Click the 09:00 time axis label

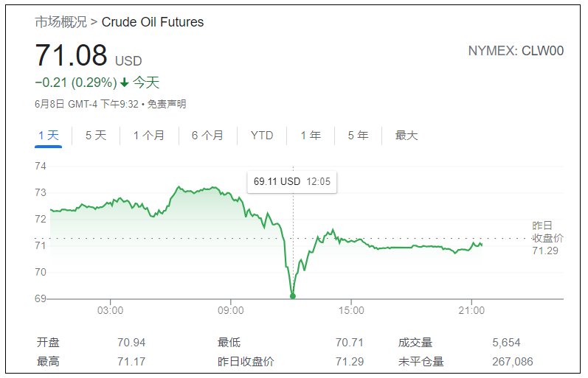click(x=231, y=310)
